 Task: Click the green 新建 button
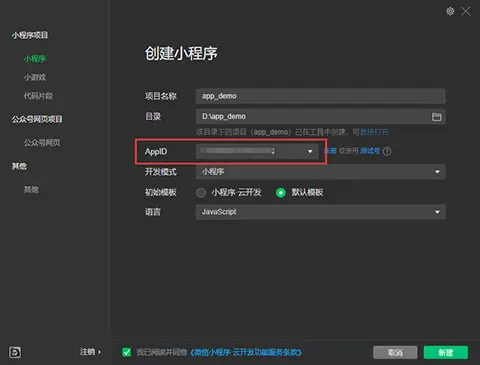point(446,352)
